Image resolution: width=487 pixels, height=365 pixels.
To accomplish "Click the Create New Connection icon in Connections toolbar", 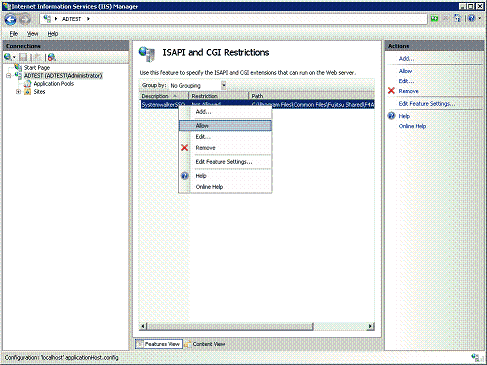I will tap(8, 57).
